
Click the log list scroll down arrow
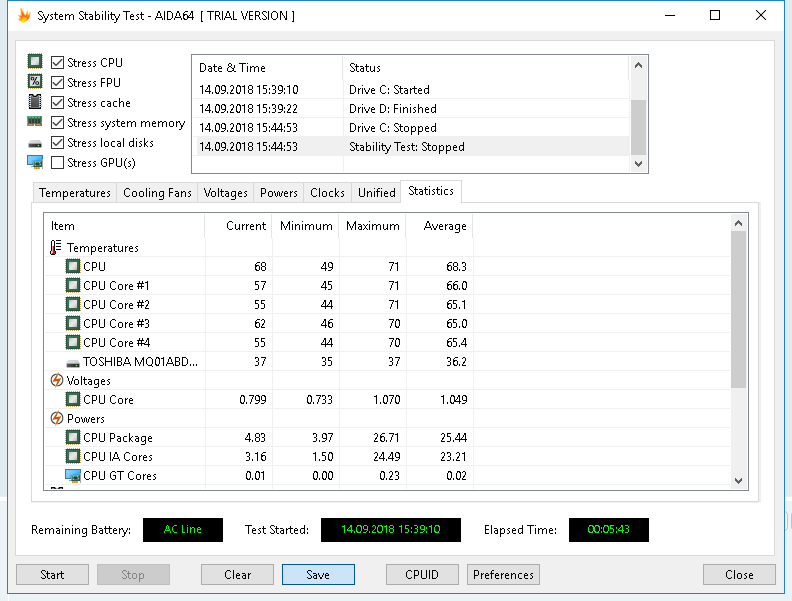click(x=638, y=164)
